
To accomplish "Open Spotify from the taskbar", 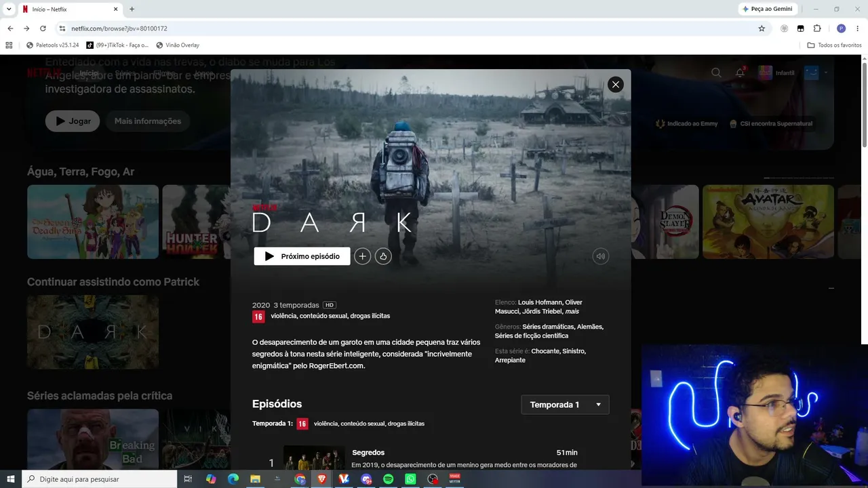I will [x=389, y=479].
